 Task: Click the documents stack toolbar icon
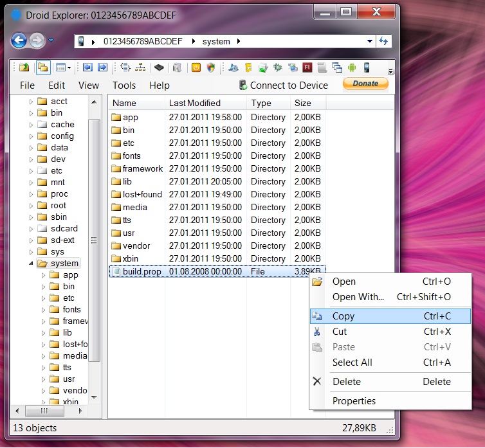[178, 67]
